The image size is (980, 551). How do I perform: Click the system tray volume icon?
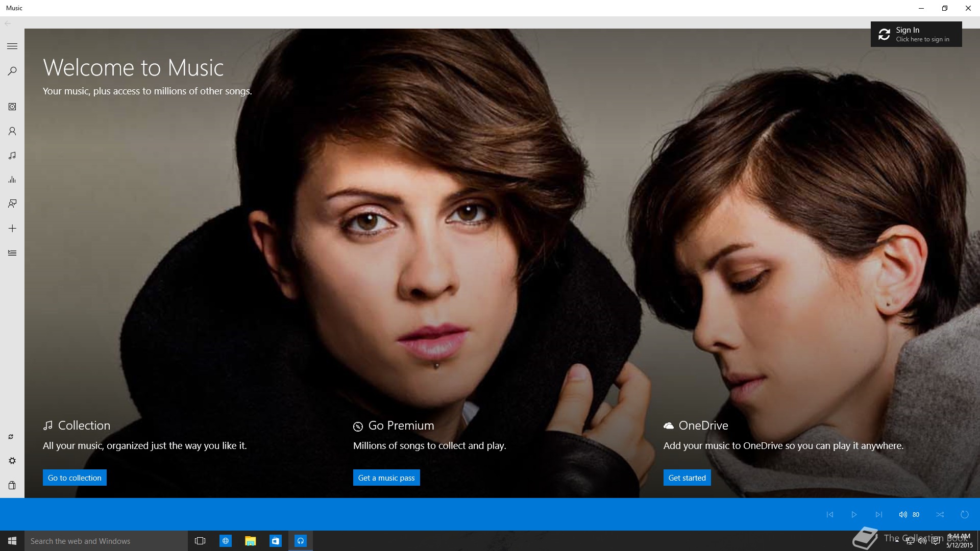[922, 541]
